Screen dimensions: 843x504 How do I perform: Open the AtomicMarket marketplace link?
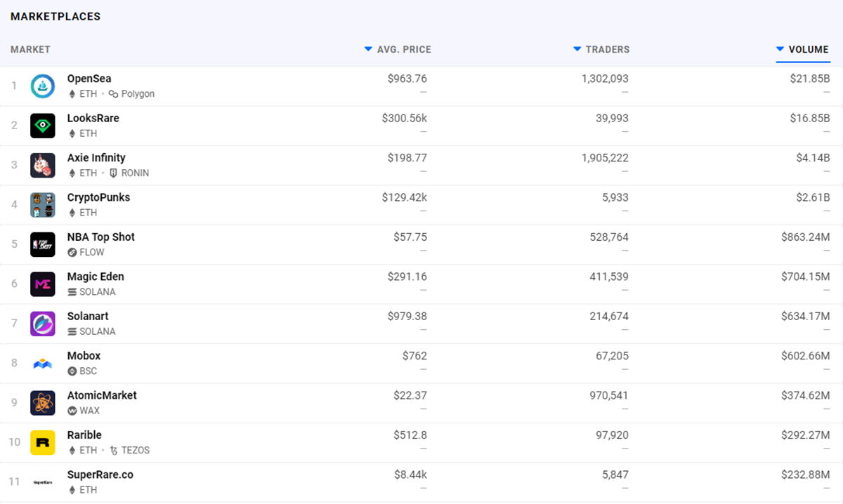coord(102,395)
